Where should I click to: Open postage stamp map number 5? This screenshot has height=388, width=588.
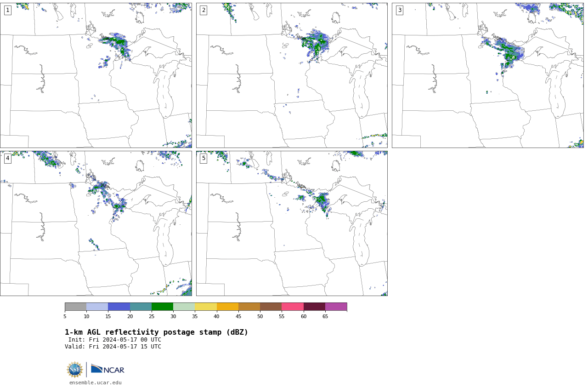pyautogui.click(x=292, y=223)
